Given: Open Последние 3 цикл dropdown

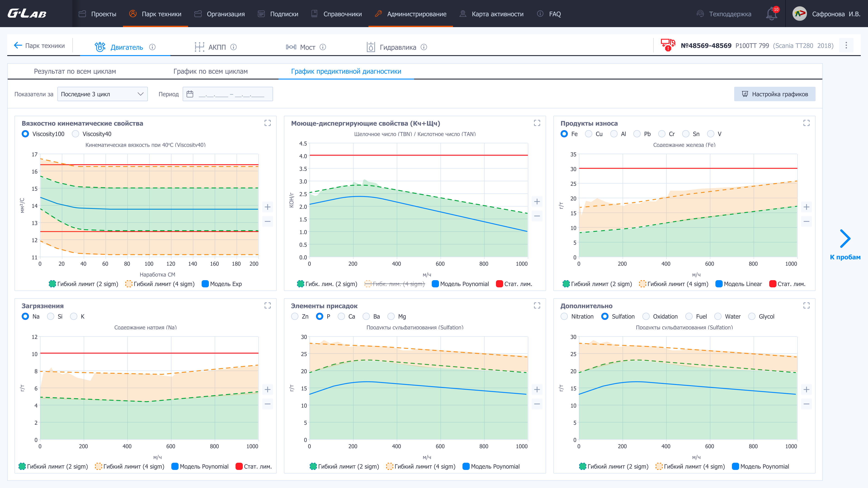Looking at the screenshot, I should click(x=102, y=94).
